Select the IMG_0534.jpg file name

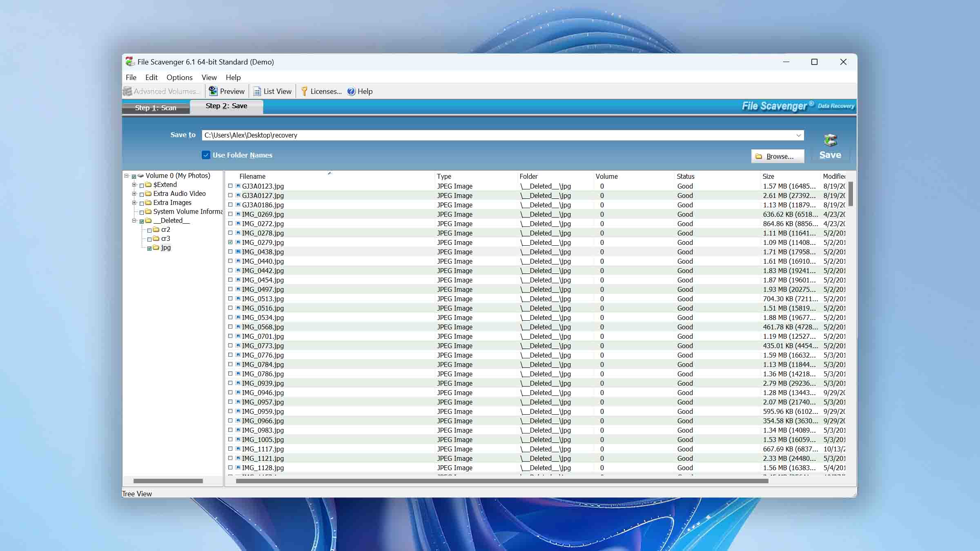pyautogui.click(x=263, y=318)
